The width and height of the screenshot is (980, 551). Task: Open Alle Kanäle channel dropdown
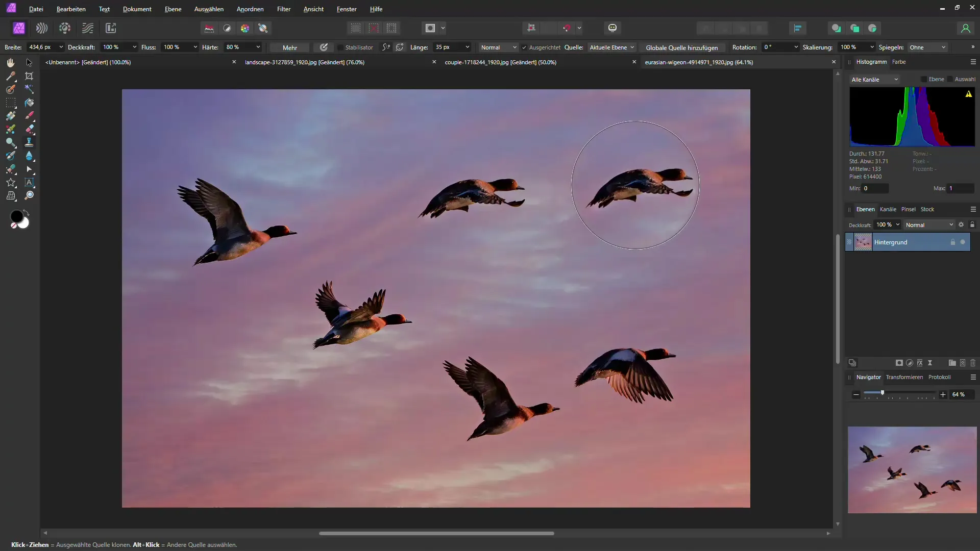pyautogui.click(x=875, y=80)
